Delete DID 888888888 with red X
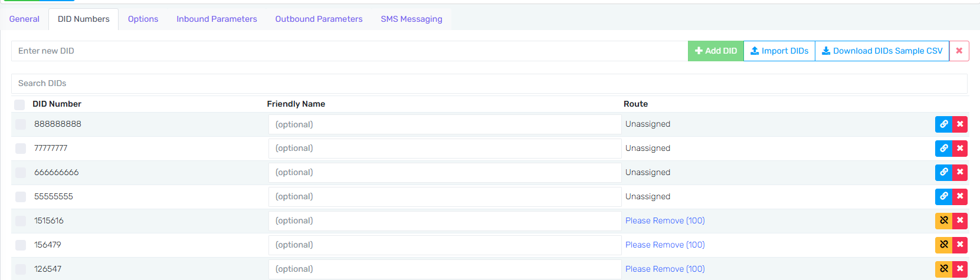Image resolution: width=980 pixels, height=280 pixels. [x=960, y=124]
